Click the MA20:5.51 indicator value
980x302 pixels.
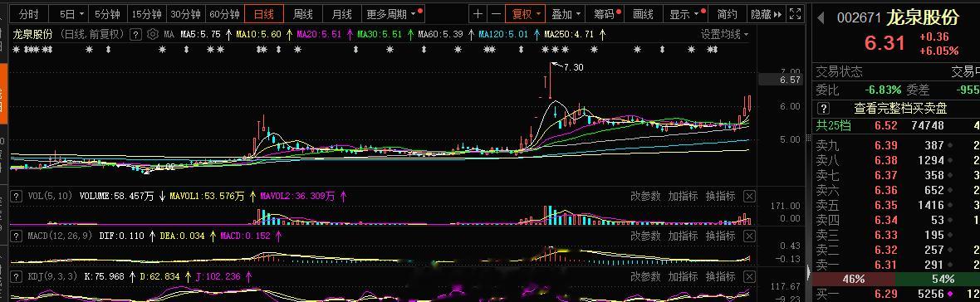click(x=319, y=34)
